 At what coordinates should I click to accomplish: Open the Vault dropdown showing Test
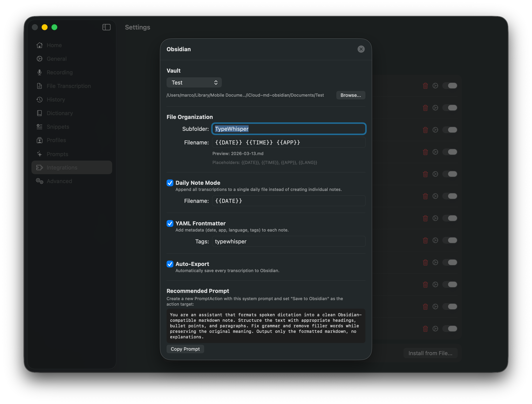pos(194,82)
